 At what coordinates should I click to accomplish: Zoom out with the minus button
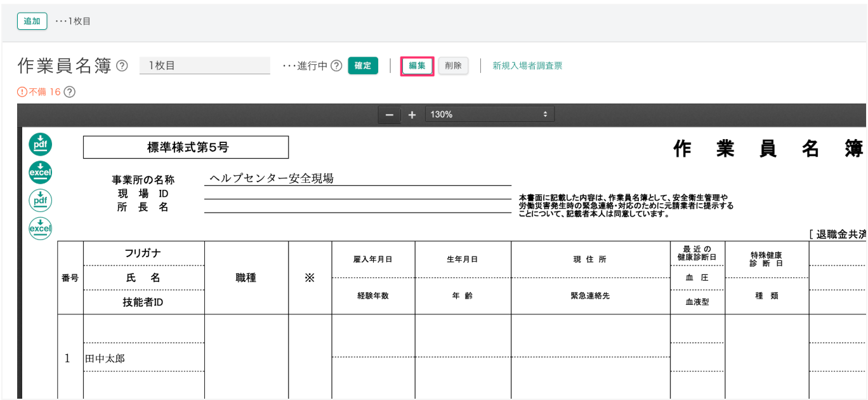[x=389, y=115]
